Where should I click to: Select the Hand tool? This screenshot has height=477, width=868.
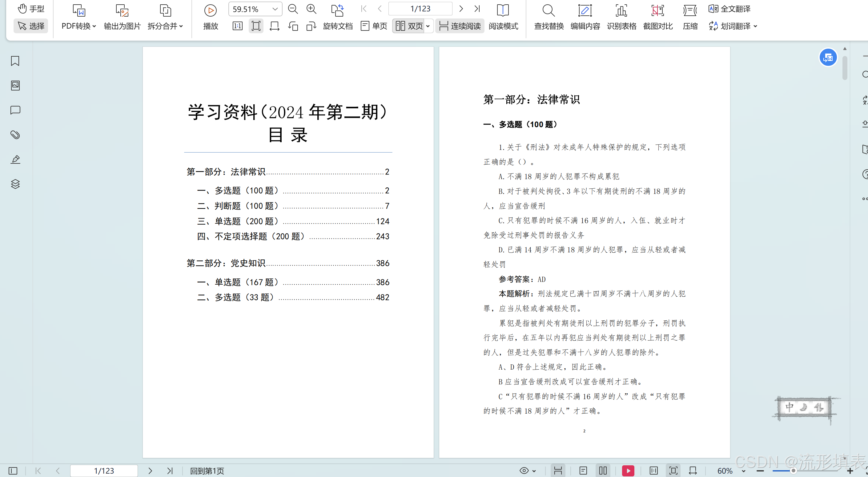[x=31, y=9]
